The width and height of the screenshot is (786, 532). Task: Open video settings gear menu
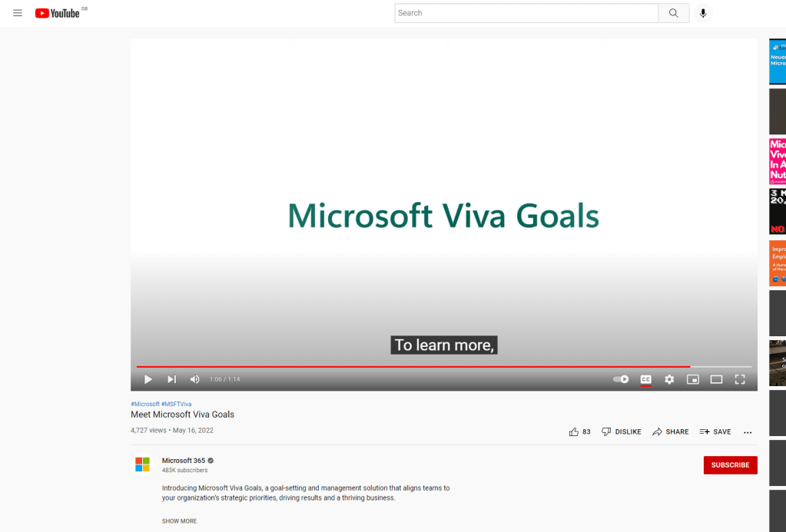[669, 379]
